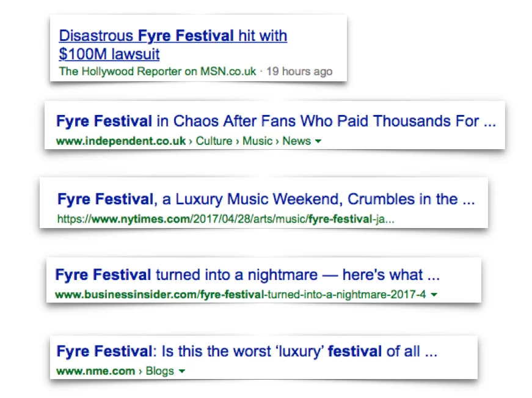The width and height of the screenshot is (532, 398).
Task: Expand dropdown arrow after businessinsider.com URL
Action: click(x=434, y=295)
